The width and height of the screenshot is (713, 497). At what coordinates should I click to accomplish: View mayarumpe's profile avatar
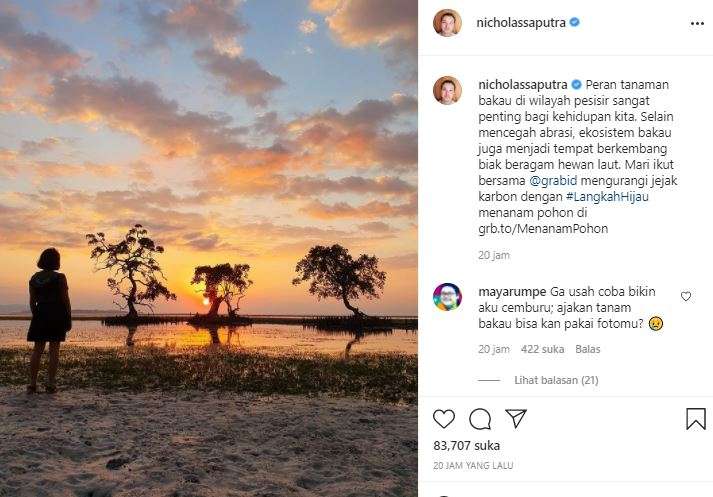[447, 297]
